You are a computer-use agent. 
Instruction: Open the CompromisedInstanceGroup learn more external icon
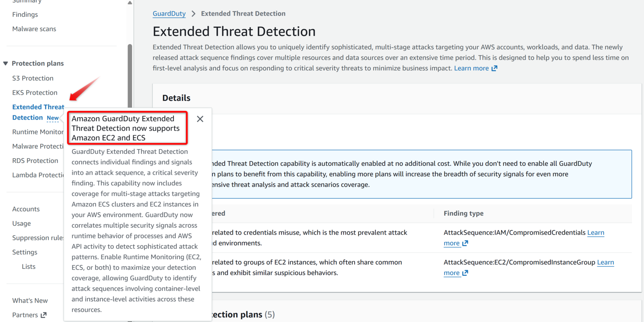click(465, 273)
